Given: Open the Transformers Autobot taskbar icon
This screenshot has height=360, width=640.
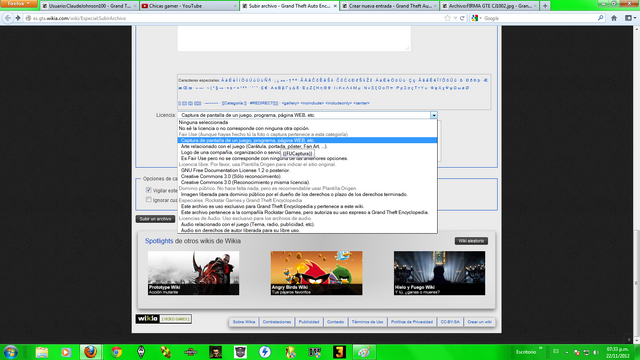Looking at the screenshot, I should pyautogui.click(x=240, y=352).
